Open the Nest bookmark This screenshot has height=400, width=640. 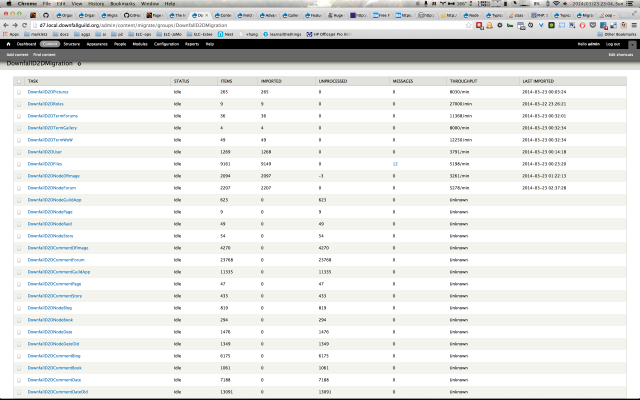click(225, 34)
